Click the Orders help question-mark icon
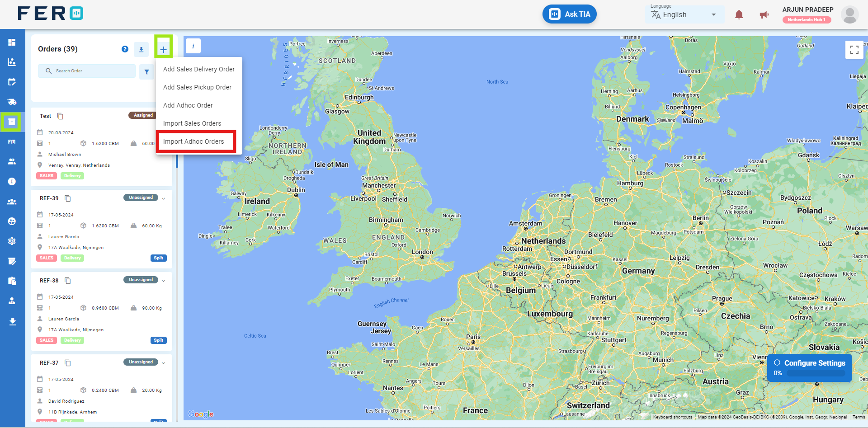Image resolution: width=868 pixels, height=428 pixels. coord(125,49)
